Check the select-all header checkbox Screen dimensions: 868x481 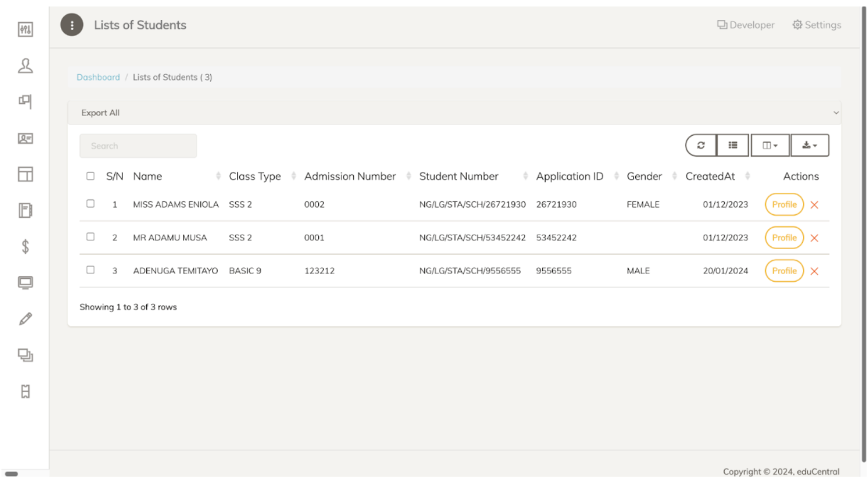click(91, 176)
